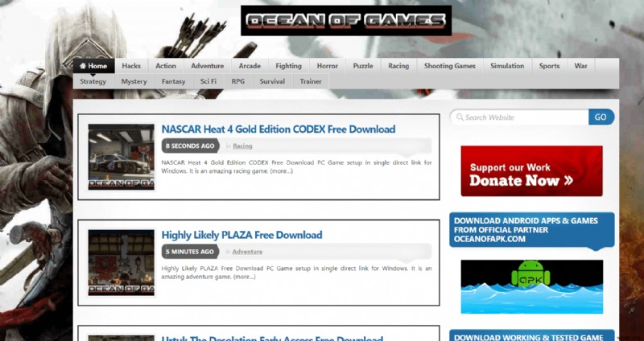Screen dimensions: 644x341
Task: Open the Strategy category
Action: (x=93, y=82)
